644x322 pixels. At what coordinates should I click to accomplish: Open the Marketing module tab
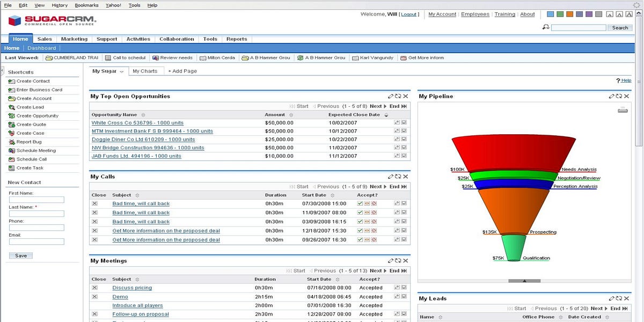point(74,39)
